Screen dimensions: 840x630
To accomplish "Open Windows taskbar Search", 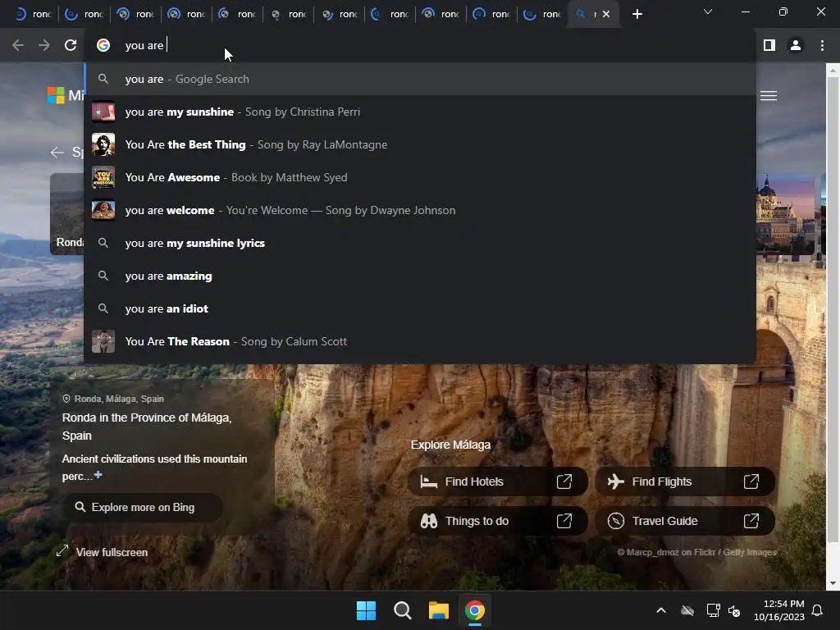I will [x=402, y=610].
